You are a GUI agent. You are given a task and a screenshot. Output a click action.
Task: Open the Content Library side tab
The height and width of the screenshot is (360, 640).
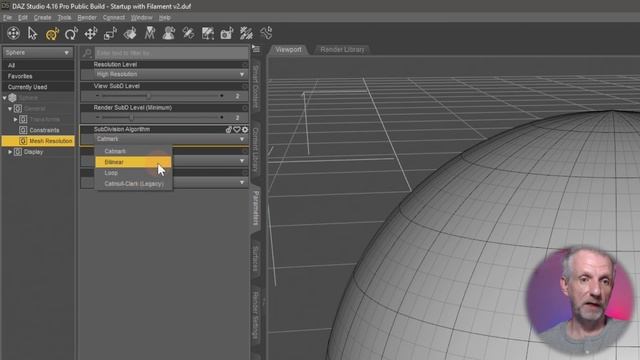tap(256, 149)
